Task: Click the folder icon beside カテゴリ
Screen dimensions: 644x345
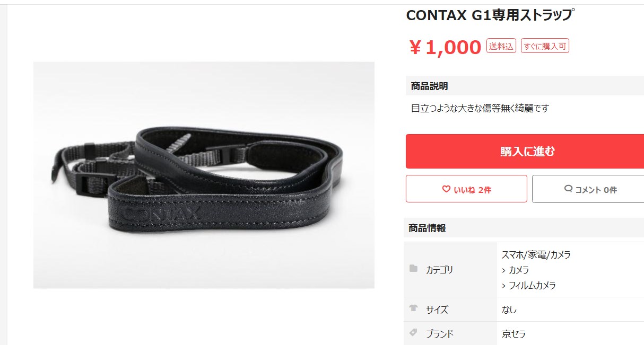Action: click(x=413, y=269)
